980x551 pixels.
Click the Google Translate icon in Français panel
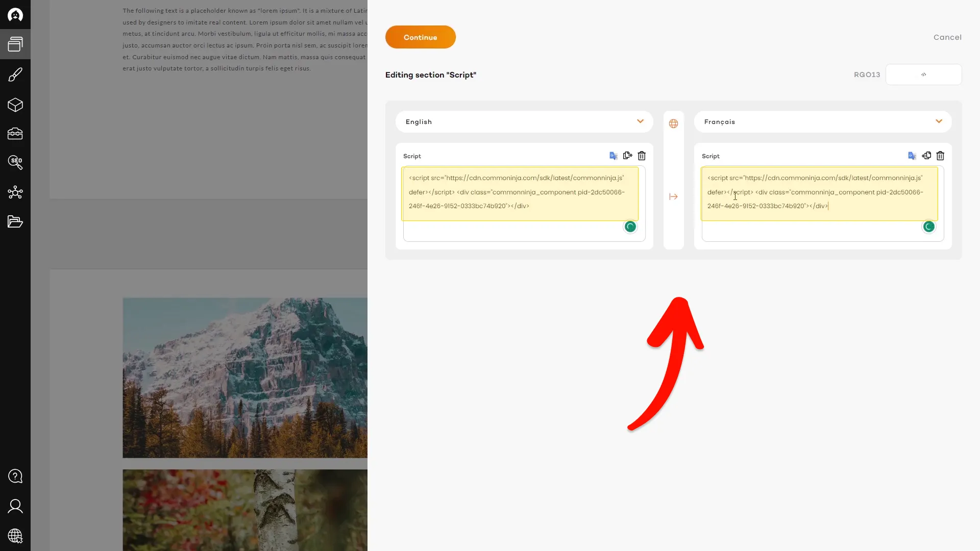912,156
